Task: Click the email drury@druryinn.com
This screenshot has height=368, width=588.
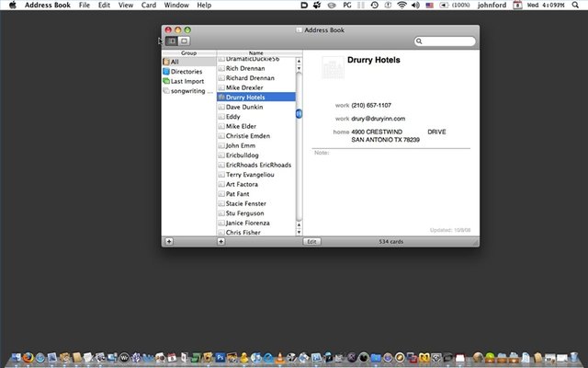Action: click(378, 119)
